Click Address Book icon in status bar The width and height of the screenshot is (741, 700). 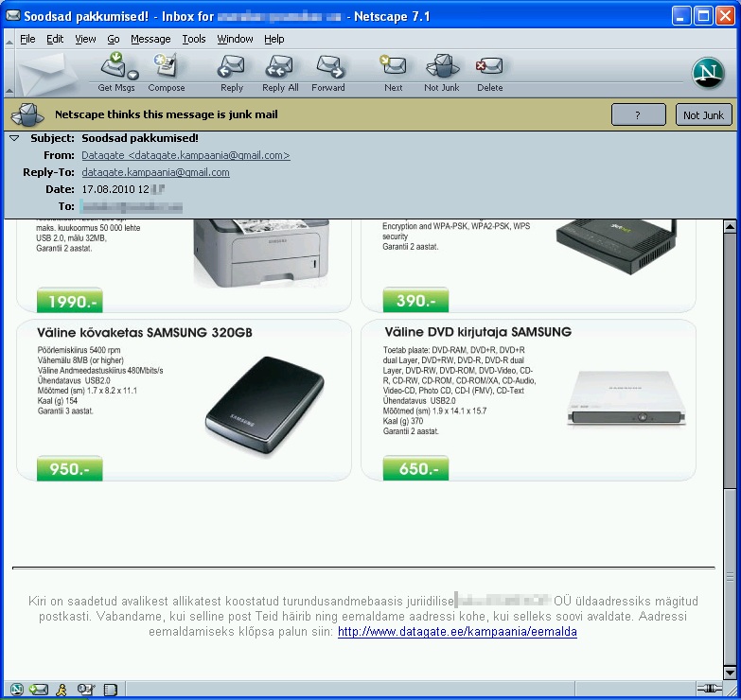(x=110, y=690)
